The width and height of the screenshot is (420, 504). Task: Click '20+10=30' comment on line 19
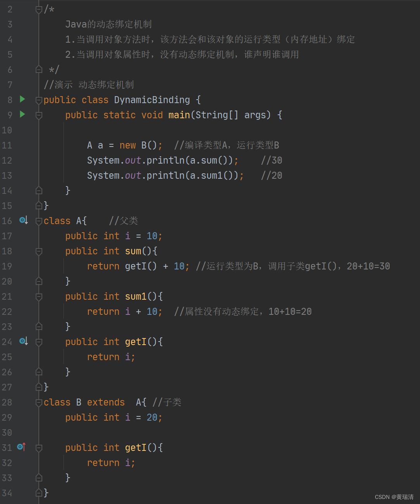pyautogui.click(x=368, y=266)
